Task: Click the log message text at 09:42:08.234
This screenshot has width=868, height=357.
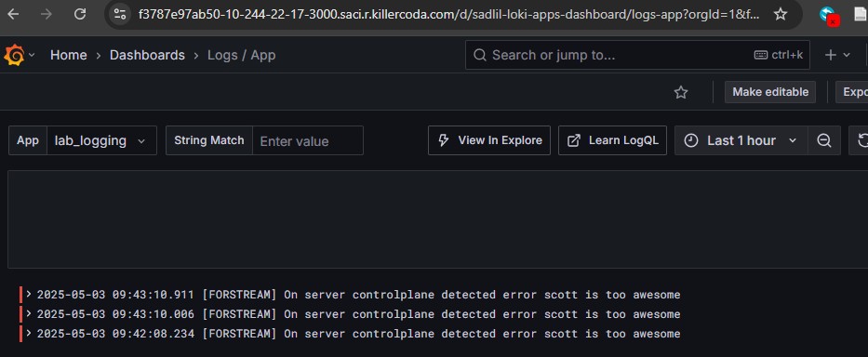Action: pos(441,335)
